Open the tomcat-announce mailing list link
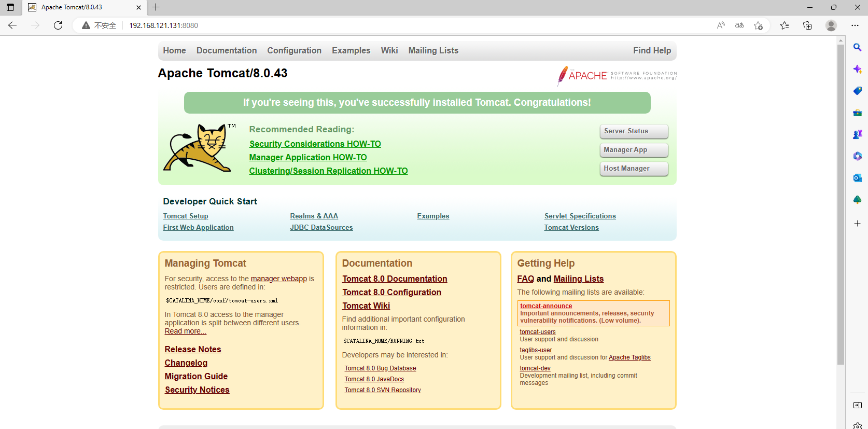868x429 pixels. point(546,306)
